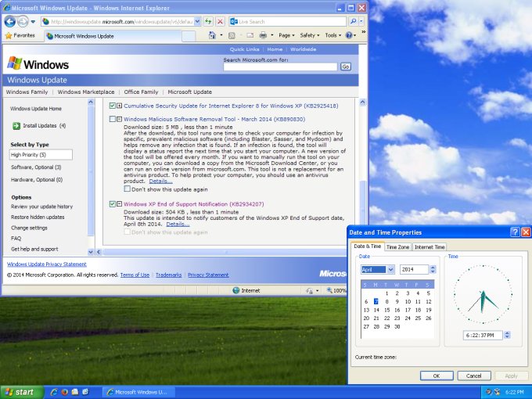Click the red Stop loading icon

(x=220, y=22)
